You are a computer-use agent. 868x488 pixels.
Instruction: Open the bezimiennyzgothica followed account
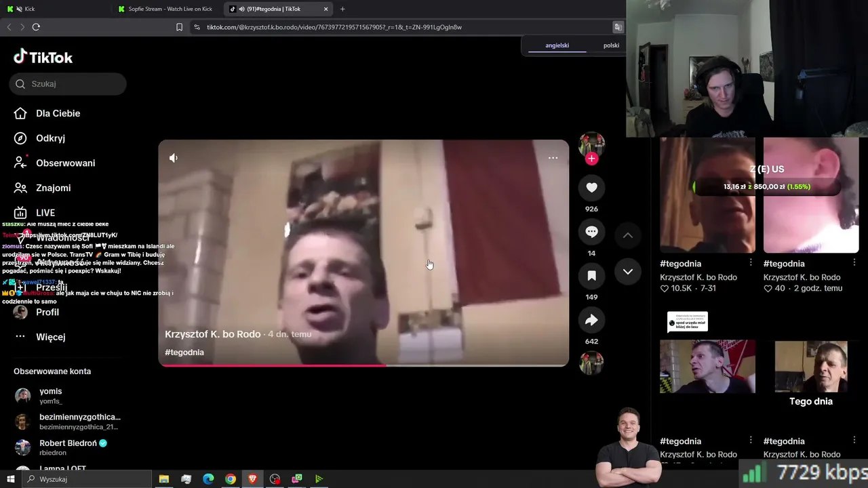click(x=68, y=422)
